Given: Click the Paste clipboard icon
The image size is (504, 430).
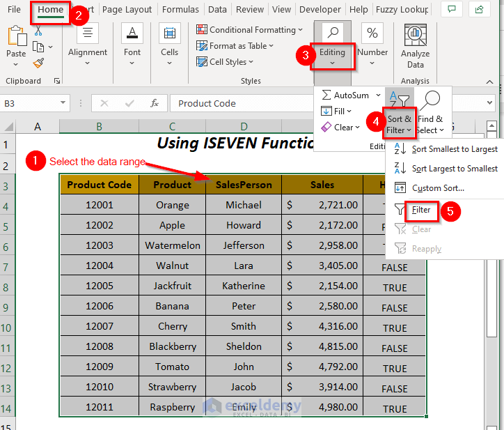Looking at the screenshot, I should [17, 36].
